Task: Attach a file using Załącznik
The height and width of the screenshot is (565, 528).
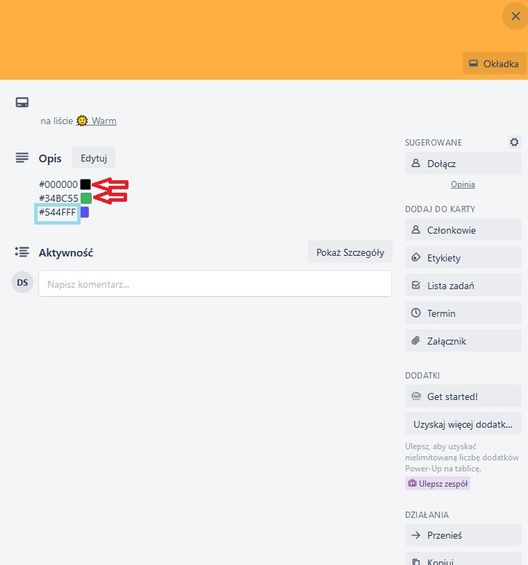Action: tap(463, 341)
